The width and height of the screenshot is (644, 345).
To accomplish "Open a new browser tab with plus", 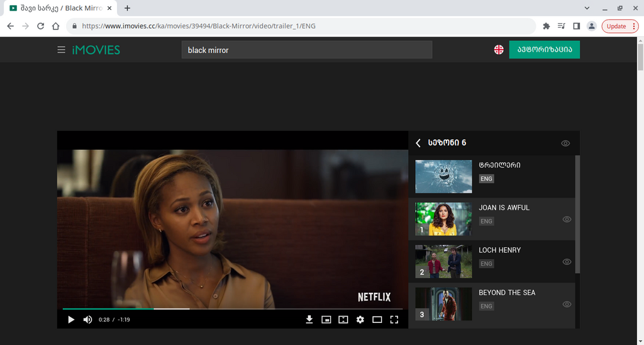I will point(127,8).
